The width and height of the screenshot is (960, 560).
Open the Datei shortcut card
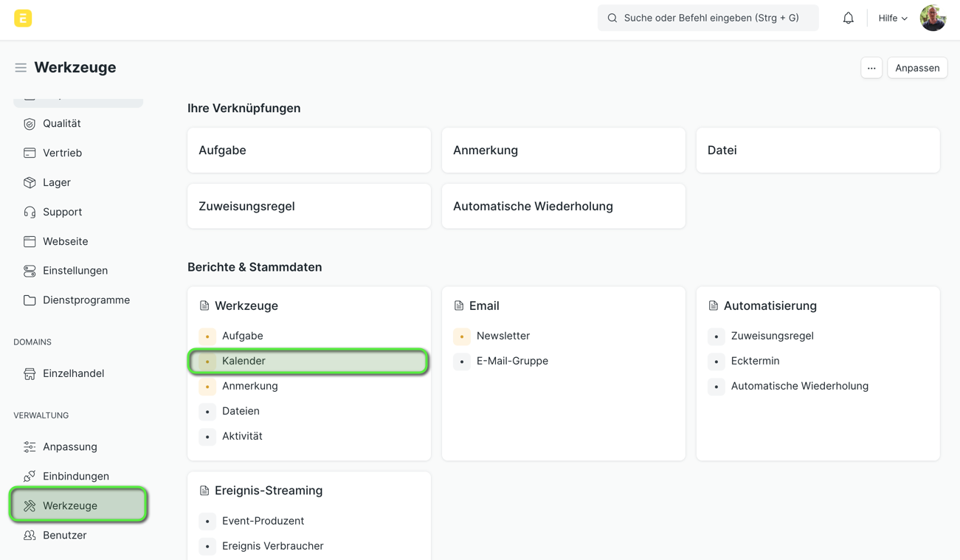818,151
